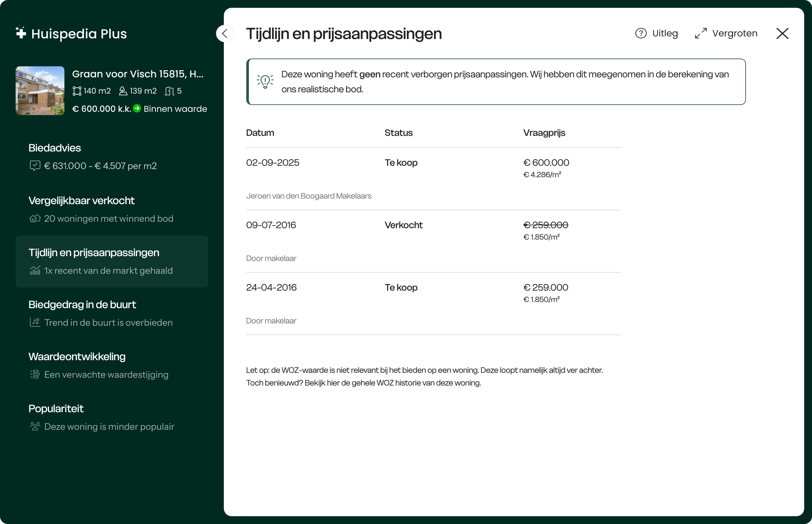Click the people icon under Populariteit
The width and height of the screenshot is (812, 524).
(x=35, y=426)
